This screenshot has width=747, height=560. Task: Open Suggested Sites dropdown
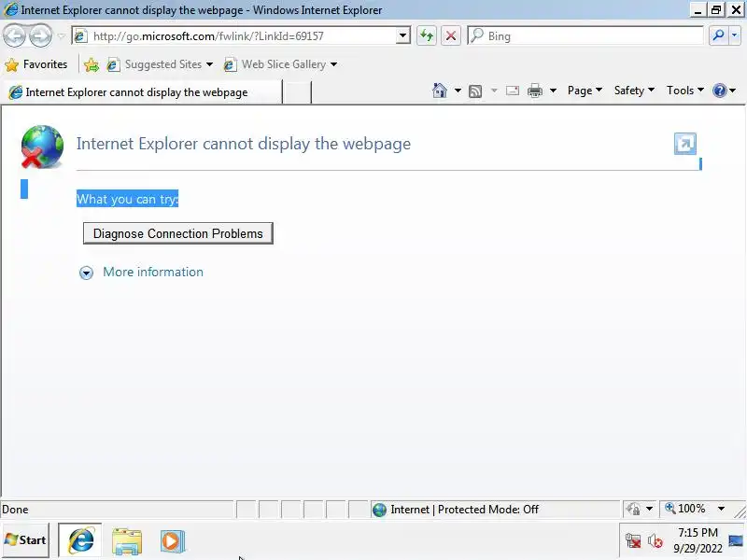160,64
